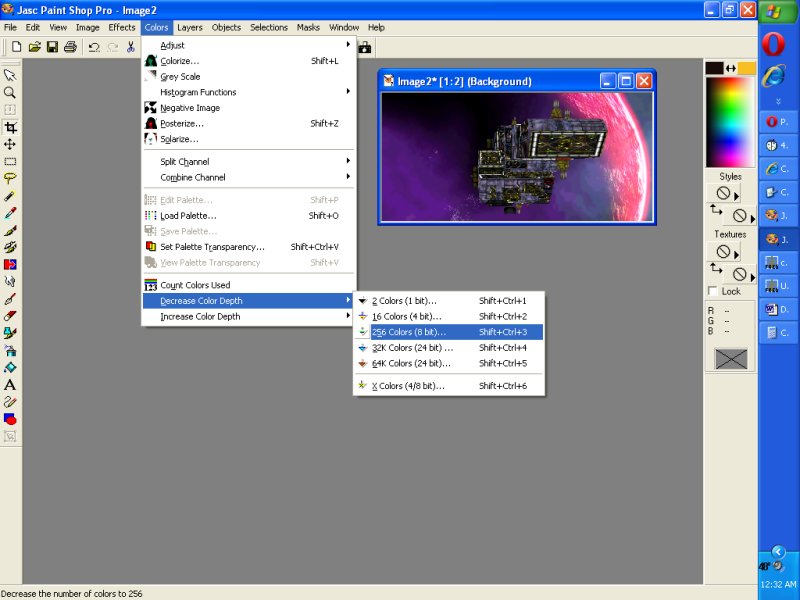This screenshot has height=600, width=800.
Task: Select the Clone Brush tool
Action: [10, 247]
